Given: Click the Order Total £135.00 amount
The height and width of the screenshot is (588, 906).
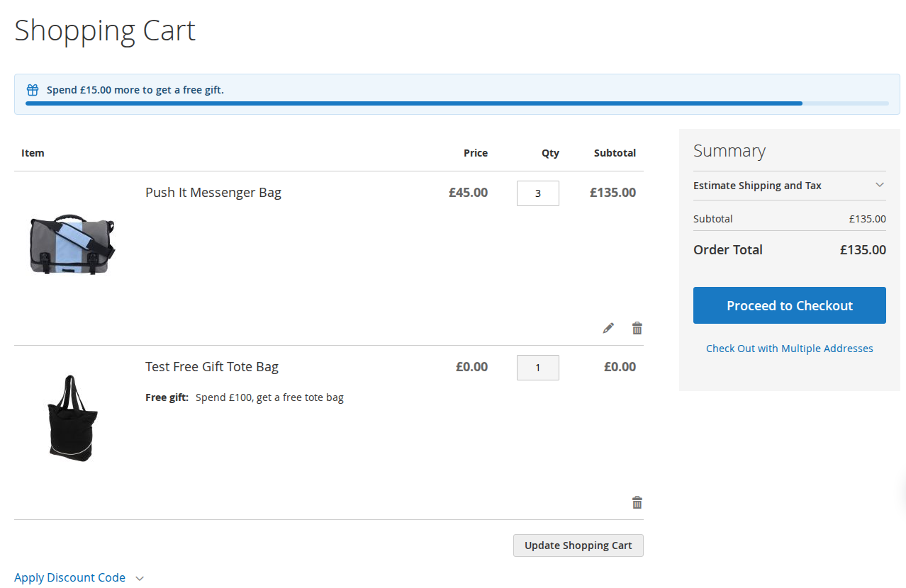Looking at the screenshot, I should [x=863, y=249].
